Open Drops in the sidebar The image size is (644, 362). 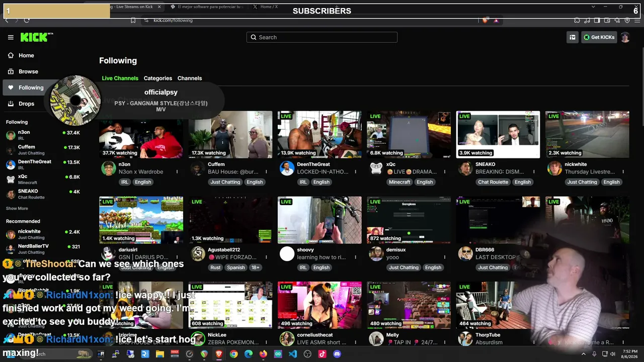pos(26,104)
